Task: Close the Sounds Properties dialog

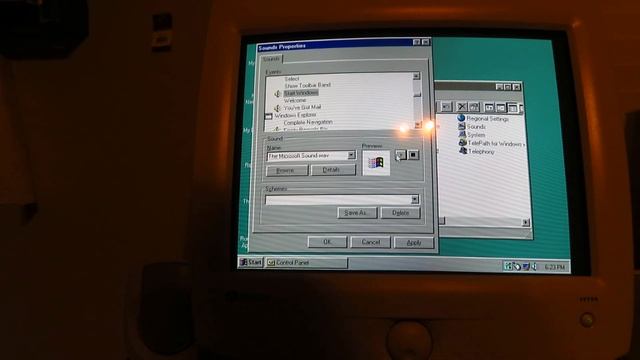Action: [x=425, y=42]
